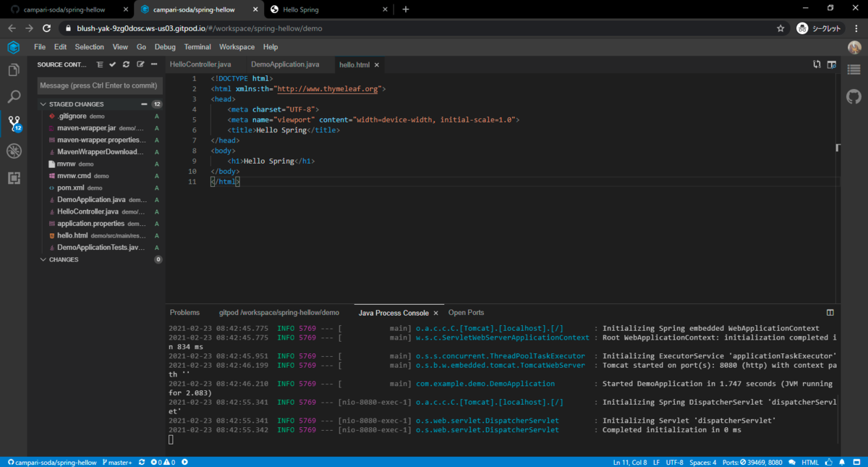
Task: Open the Problems panel tab
Action: pos(184,313)
